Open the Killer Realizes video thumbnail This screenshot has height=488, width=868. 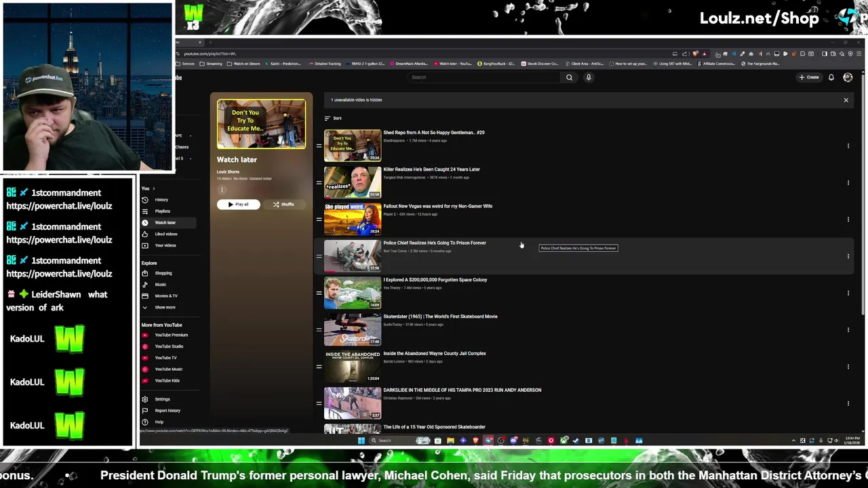coord(353,182)
